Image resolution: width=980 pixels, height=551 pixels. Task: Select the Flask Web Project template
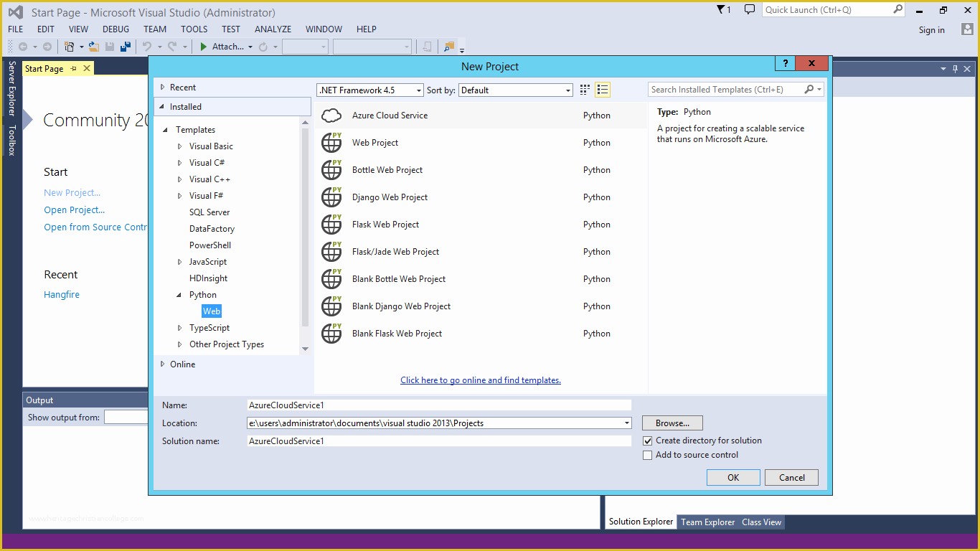481,225
